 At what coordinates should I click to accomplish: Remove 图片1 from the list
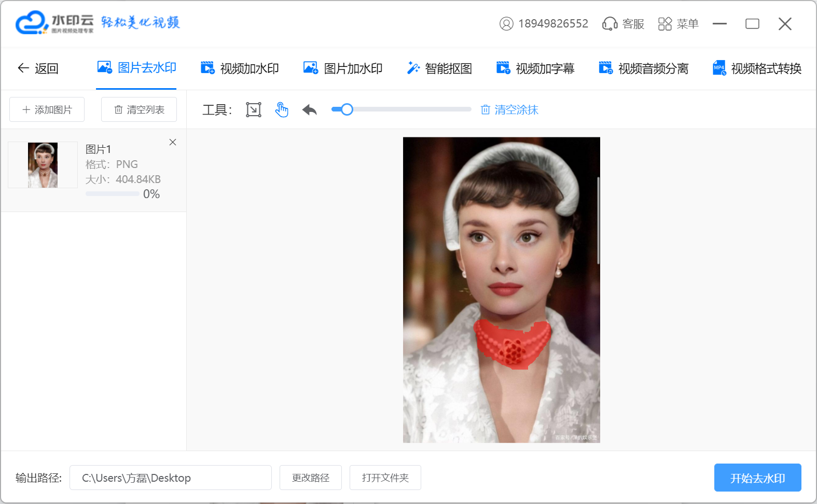point(173,142)
